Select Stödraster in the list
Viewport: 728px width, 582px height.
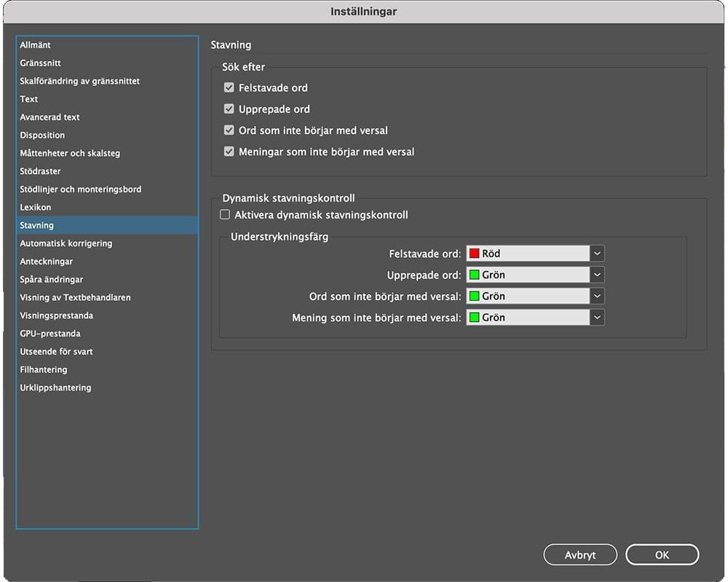click(107, 171)
